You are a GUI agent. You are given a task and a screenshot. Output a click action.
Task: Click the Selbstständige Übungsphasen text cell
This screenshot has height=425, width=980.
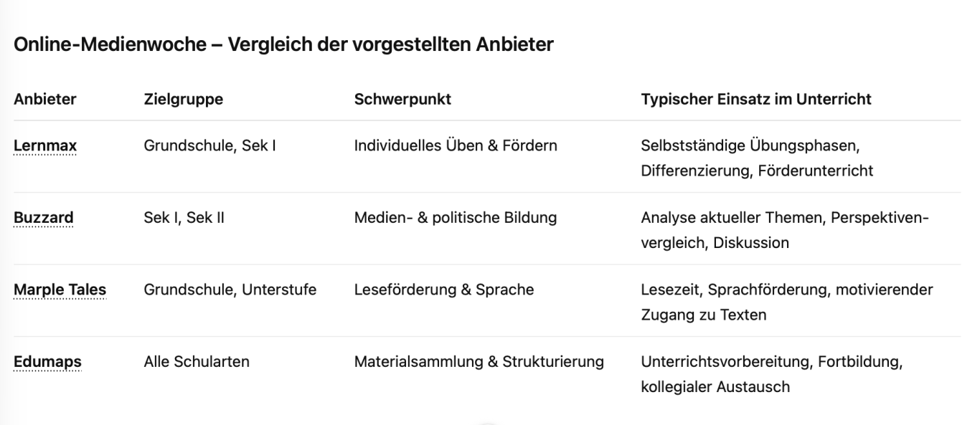tap(757, 158)
